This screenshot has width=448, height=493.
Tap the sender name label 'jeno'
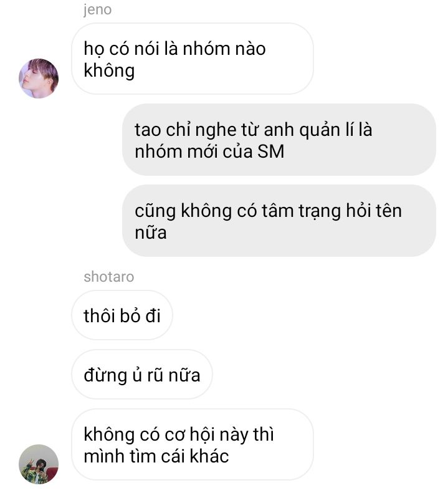[97, 9]
